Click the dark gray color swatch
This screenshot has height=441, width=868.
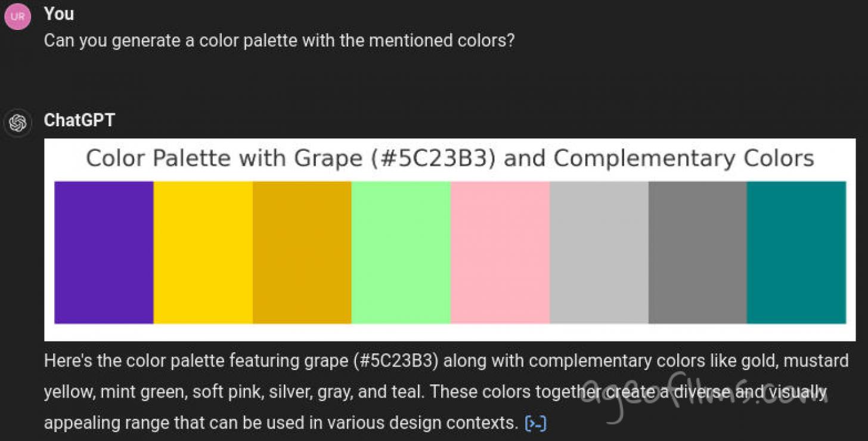[697, 252]
